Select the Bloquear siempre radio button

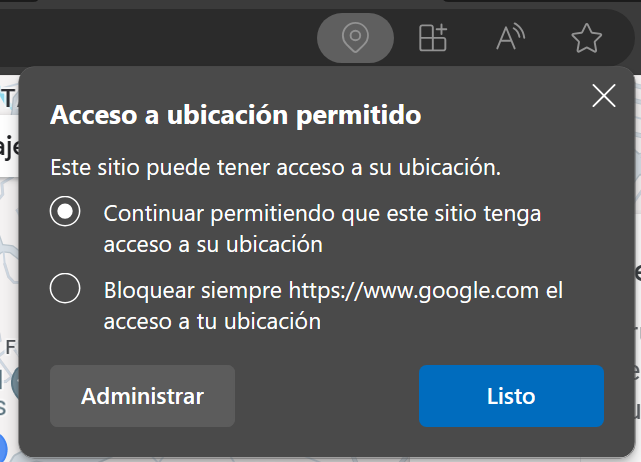65,290
